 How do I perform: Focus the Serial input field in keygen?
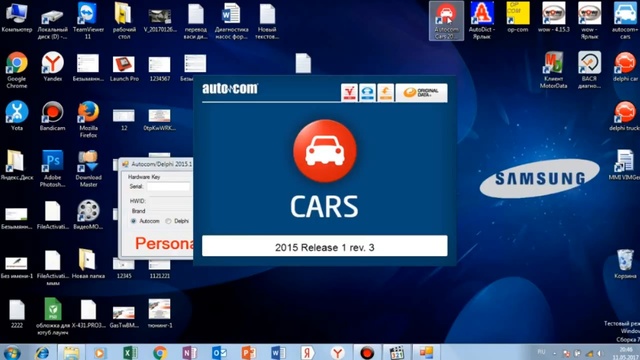point(169,187)
